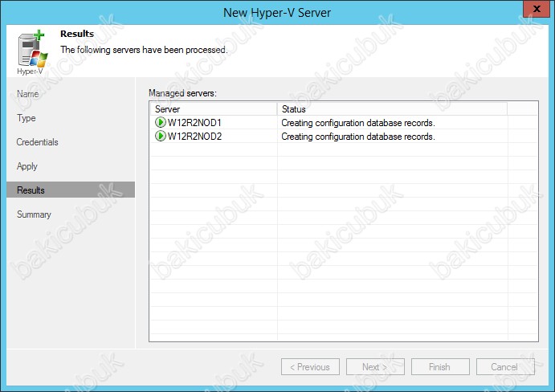Click green status icon for W12R2NOD2

pos(160,136)
